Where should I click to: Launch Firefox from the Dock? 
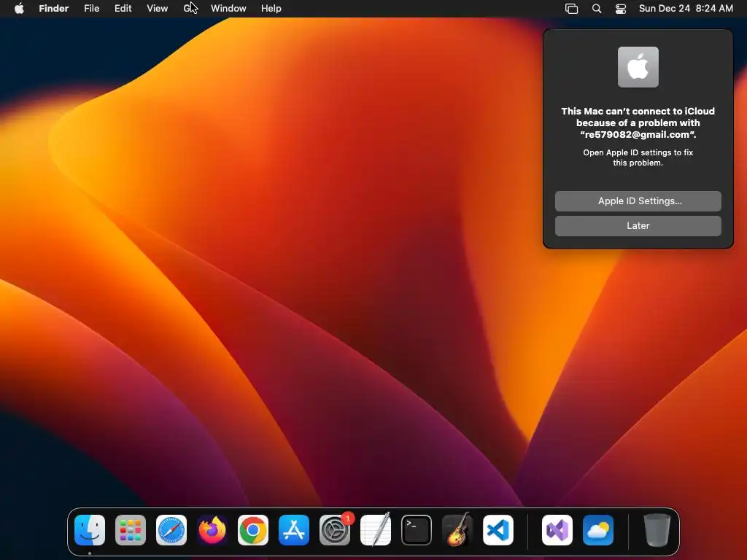click(212, 529)
